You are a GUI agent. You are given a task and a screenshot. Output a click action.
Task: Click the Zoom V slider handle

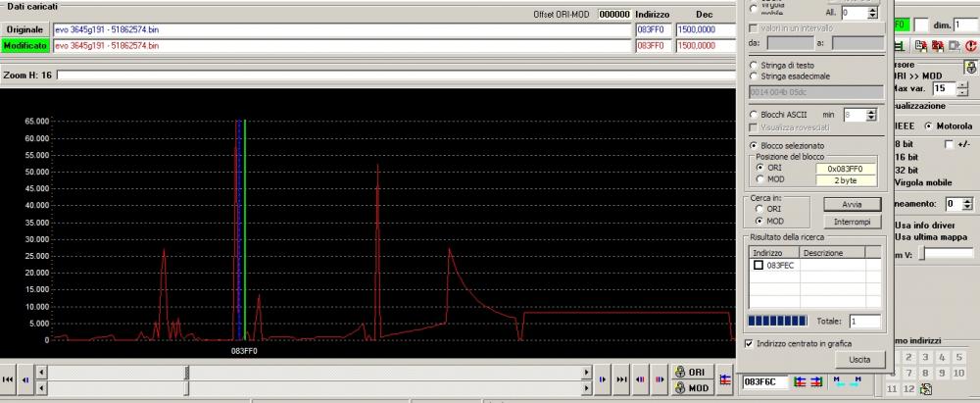click(922, 253)
